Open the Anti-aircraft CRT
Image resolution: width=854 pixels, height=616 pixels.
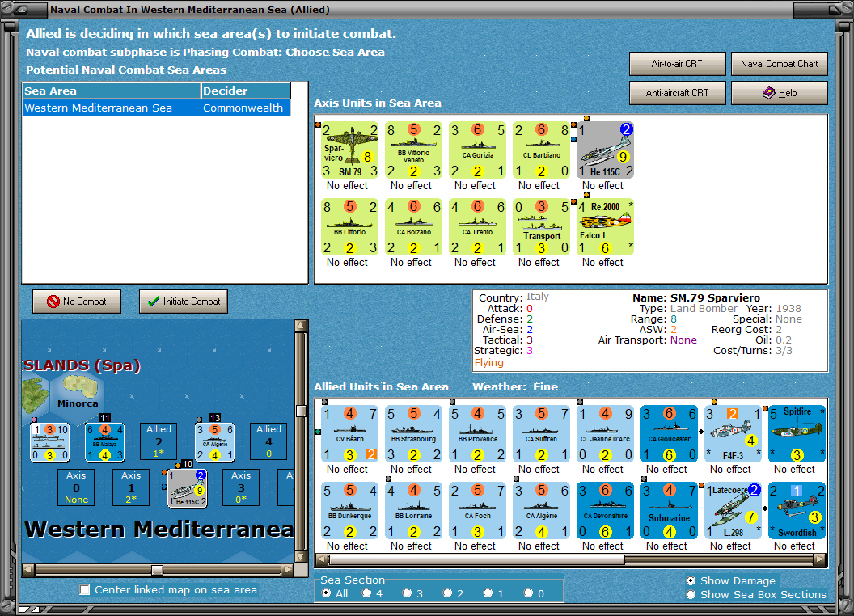(x=677, y=92)
